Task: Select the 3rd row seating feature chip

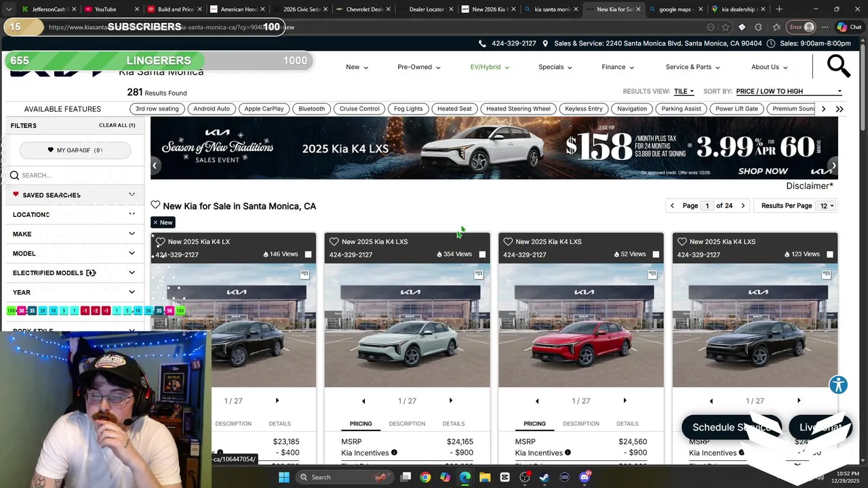Action: 157,108
